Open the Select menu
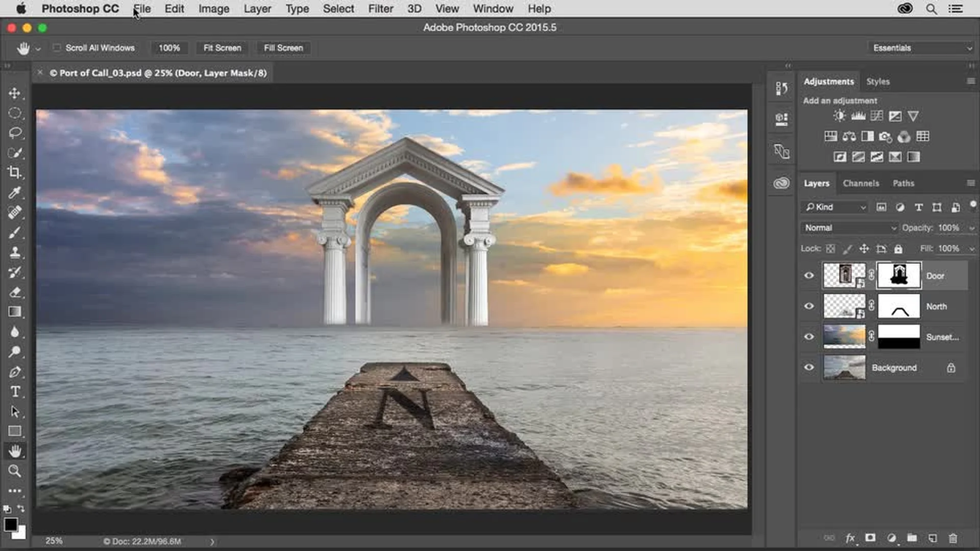The image size is (980, 551). click(338, 9)
